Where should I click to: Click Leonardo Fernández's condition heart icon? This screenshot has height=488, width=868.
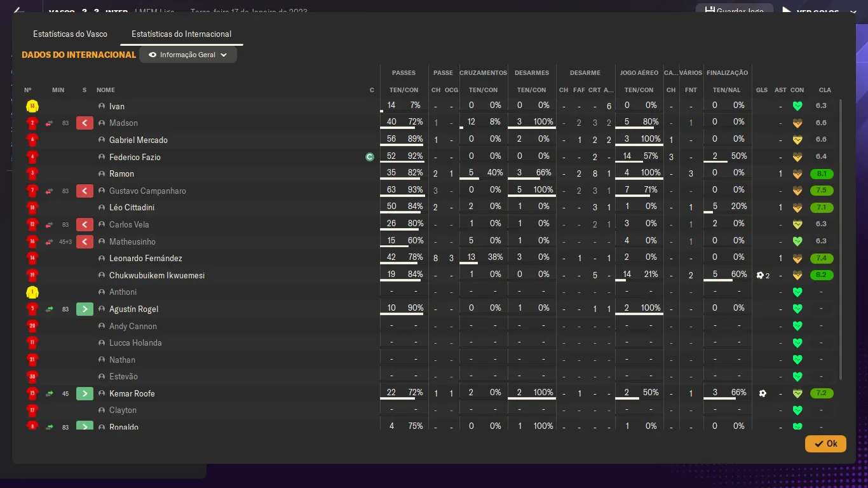click(797, 259)
